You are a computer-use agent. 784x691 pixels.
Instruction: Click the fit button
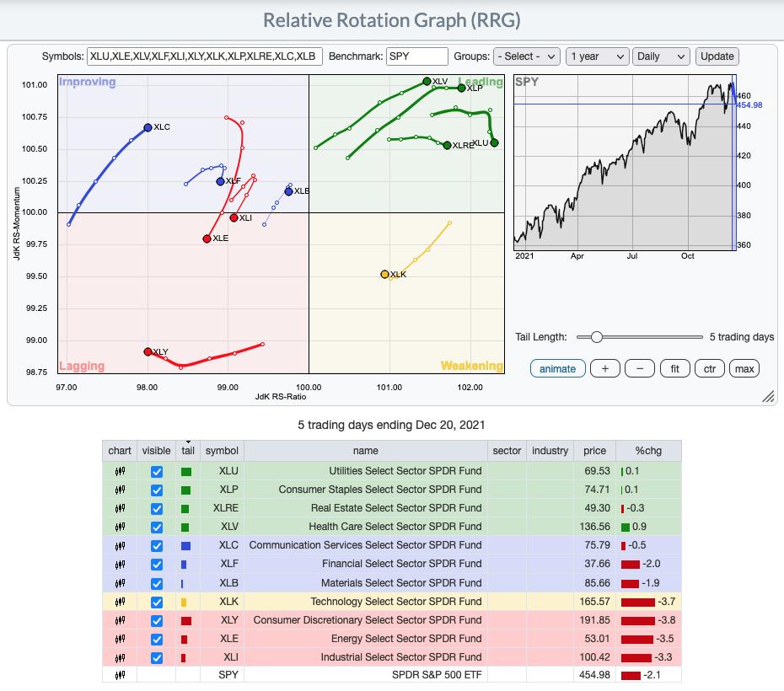pyautogui.click(x=674, y=369)
